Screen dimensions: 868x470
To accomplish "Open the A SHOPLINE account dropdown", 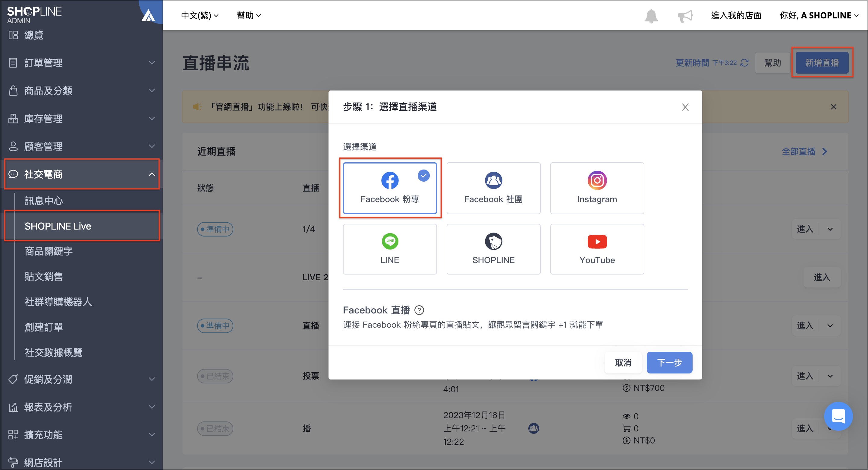I will (819, 15).
